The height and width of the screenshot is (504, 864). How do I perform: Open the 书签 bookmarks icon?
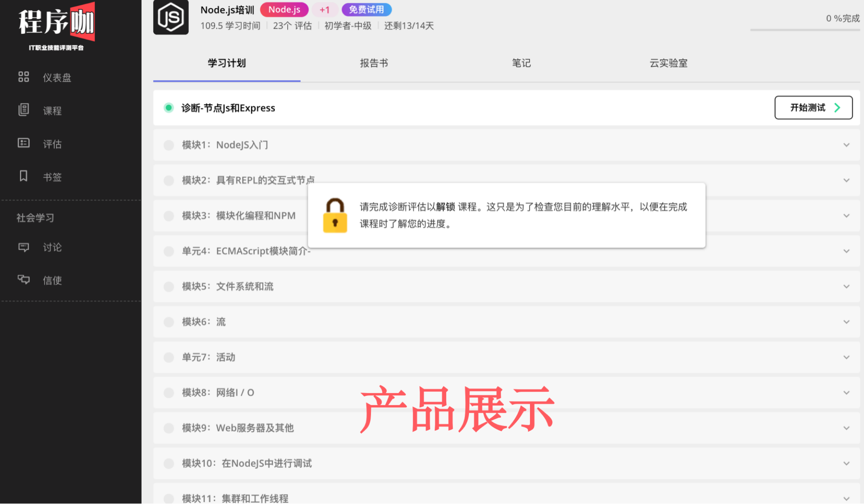[x=24, y=176]
